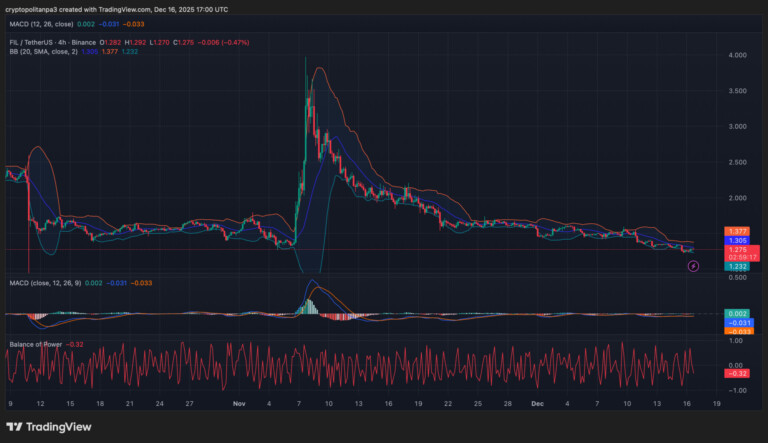Click the purple lightning bolt event icon
This screenshot has height=443, width=768.
(x=694, y=265)
